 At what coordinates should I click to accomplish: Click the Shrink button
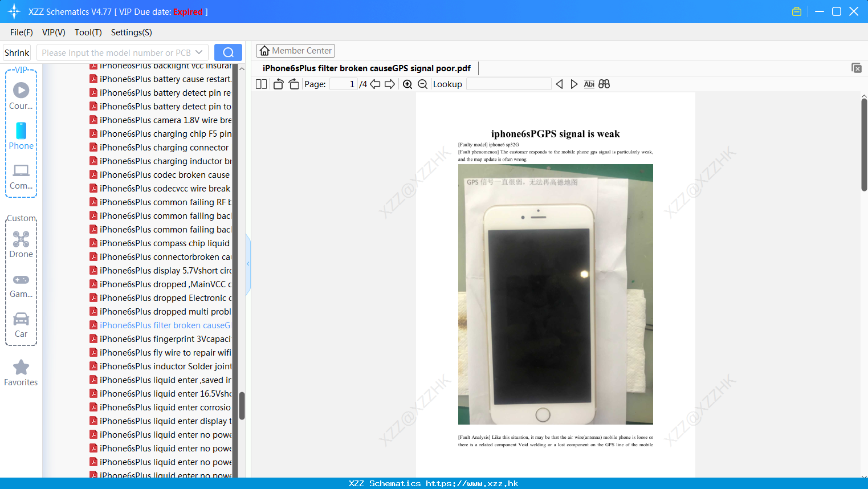click(17, 52)
